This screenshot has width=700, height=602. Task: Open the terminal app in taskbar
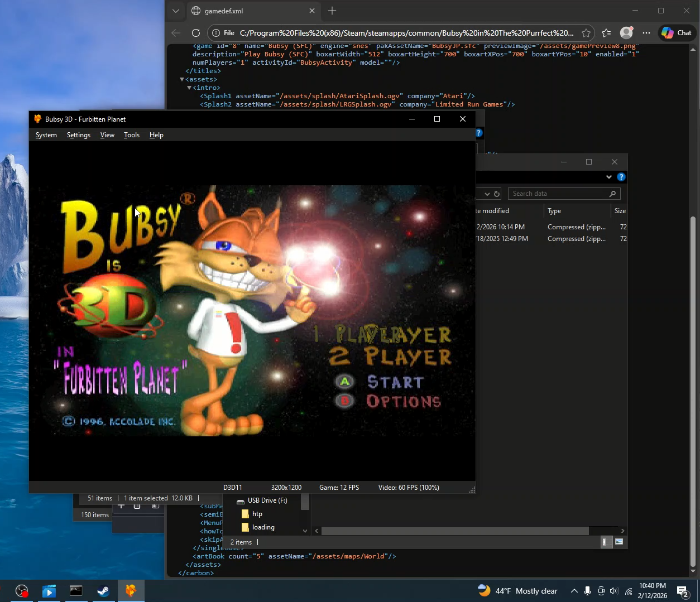pos(76,591)
